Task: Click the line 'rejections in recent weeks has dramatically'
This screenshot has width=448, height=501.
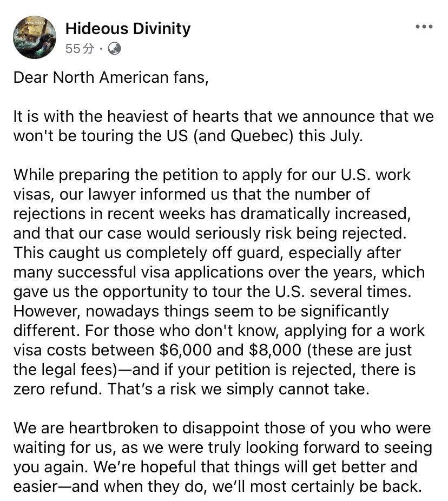Action: coord(212,214)
